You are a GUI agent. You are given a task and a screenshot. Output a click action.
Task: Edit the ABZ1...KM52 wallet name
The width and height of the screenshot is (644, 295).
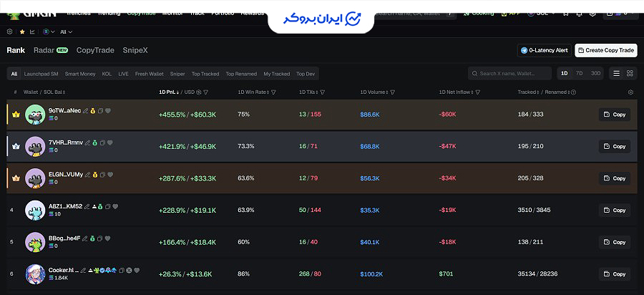coord(87,207)
